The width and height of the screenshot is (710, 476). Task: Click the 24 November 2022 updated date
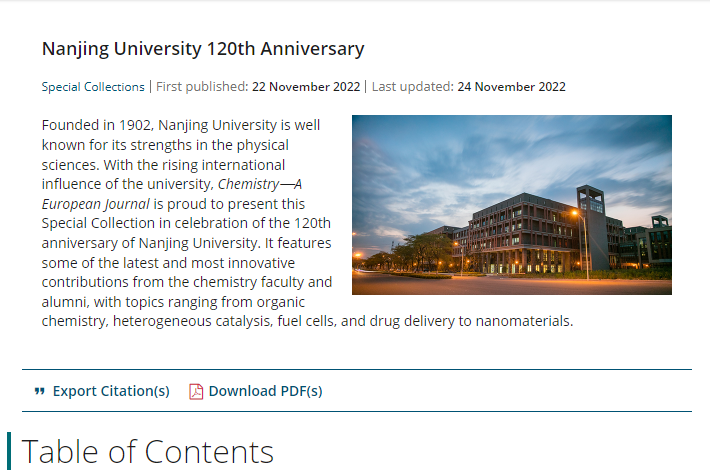(x=511, y=87)
